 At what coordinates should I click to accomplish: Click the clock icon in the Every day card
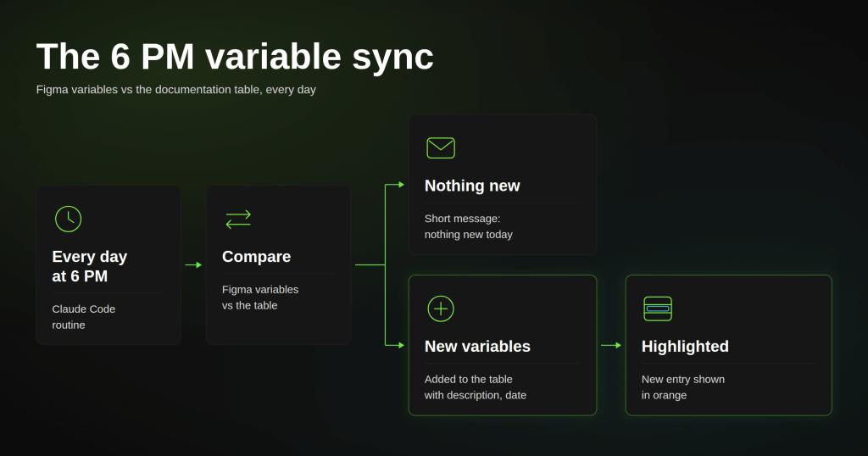[x=68, y=219]
